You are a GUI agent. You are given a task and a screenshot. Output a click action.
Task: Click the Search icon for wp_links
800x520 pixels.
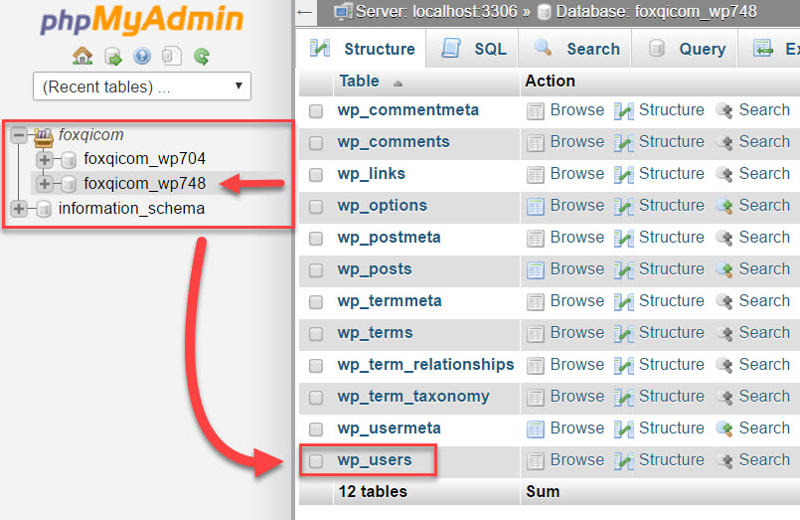coord(724,175)
